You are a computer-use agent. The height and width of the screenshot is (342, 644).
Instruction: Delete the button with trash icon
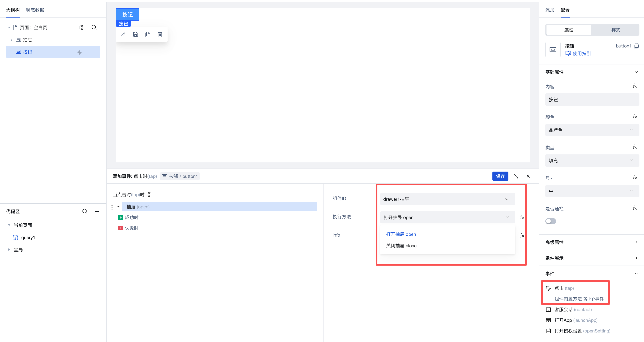point(160,34)
